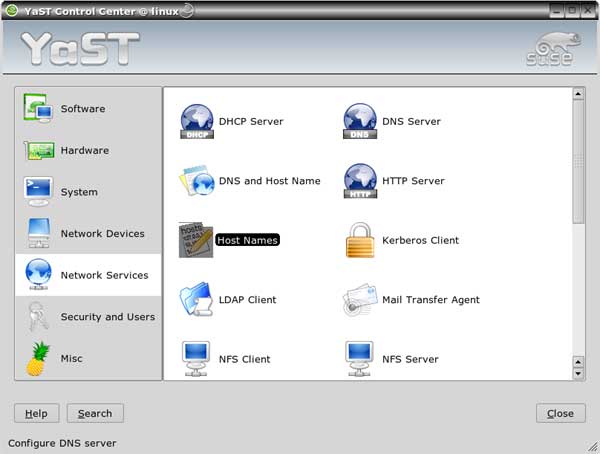Screen dimensions: 600x454
Task: Open the Mail Transfer Agent envelope icon
Action: tap(360, 300)
